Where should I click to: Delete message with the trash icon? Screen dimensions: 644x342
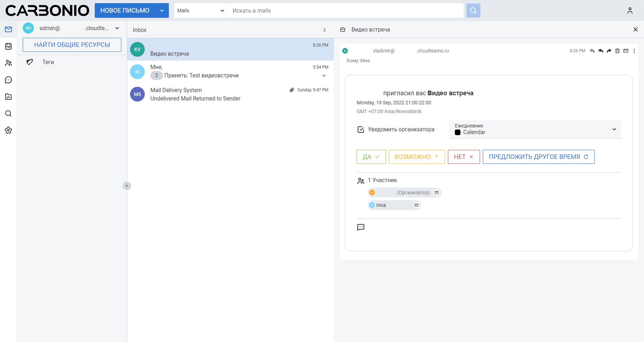[617, 51]
